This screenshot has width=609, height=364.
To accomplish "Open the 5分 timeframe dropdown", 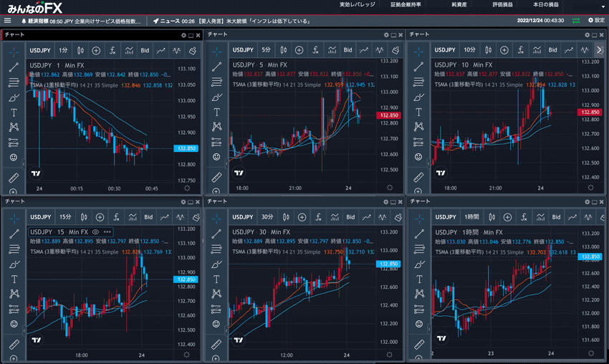I will (x=266, y=49).
